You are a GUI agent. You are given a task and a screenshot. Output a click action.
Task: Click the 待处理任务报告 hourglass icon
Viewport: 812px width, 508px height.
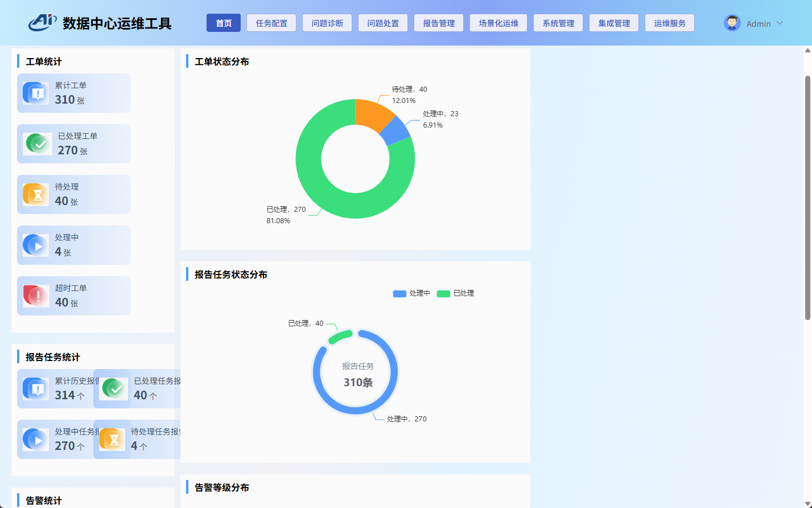point(112,439)
